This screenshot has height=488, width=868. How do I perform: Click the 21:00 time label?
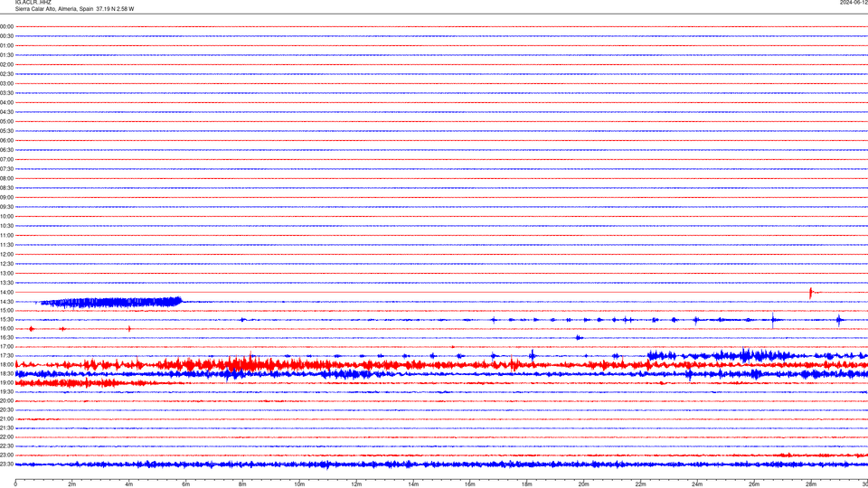pyautogui.click(x=6, y=418)
